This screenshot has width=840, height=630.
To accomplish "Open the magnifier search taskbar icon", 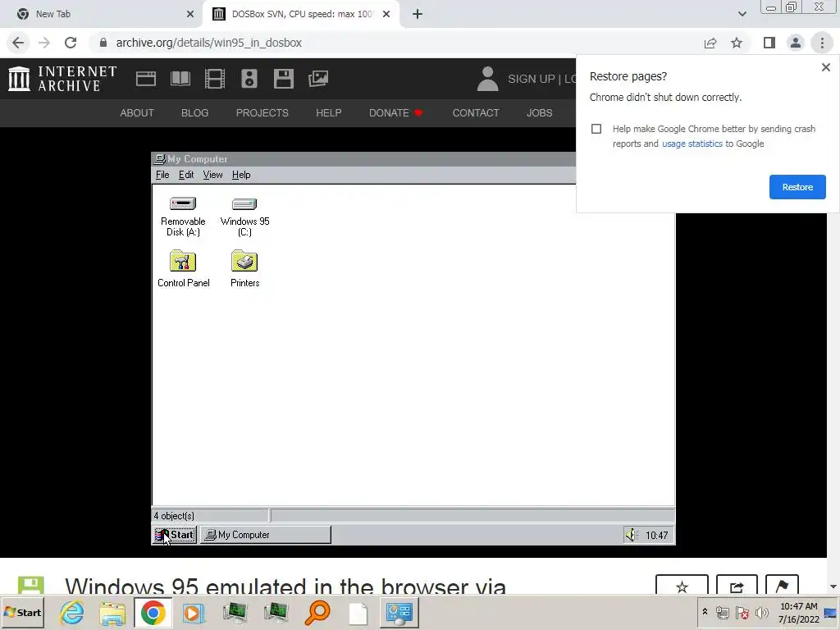I will (x=317, y=613).
